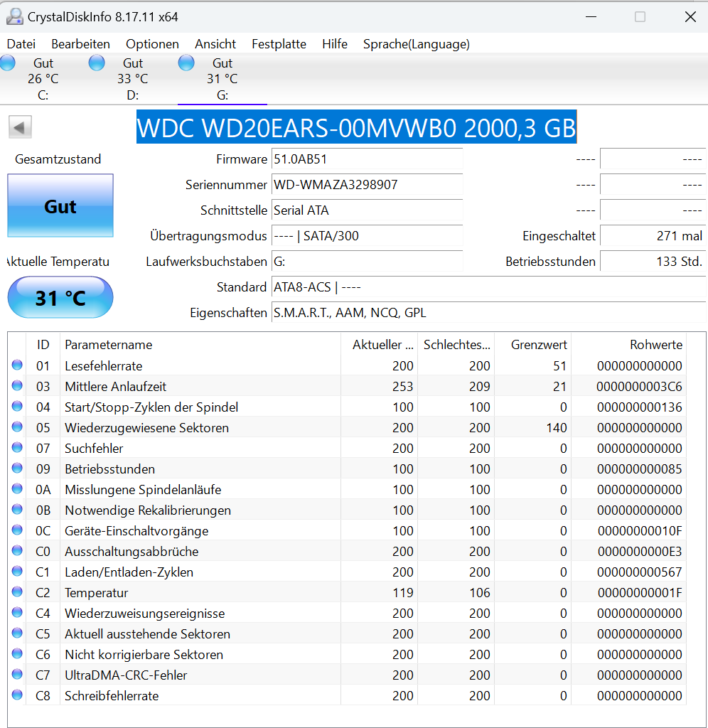
Task: Switch to the C: drive tab at 26 °C
Action: (x=43, y=79)
